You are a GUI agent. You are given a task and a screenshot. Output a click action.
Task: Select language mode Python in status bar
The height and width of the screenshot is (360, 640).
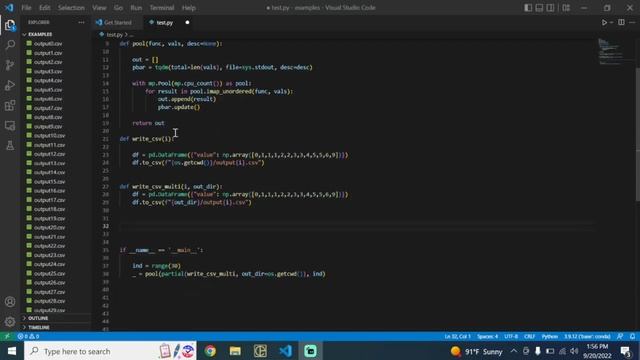[549, 336]
